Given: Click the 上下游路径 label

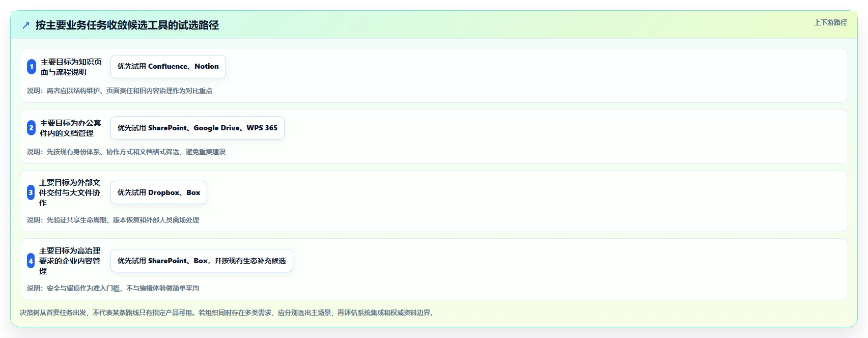Looking at the screenshot, I should point(830,22).
